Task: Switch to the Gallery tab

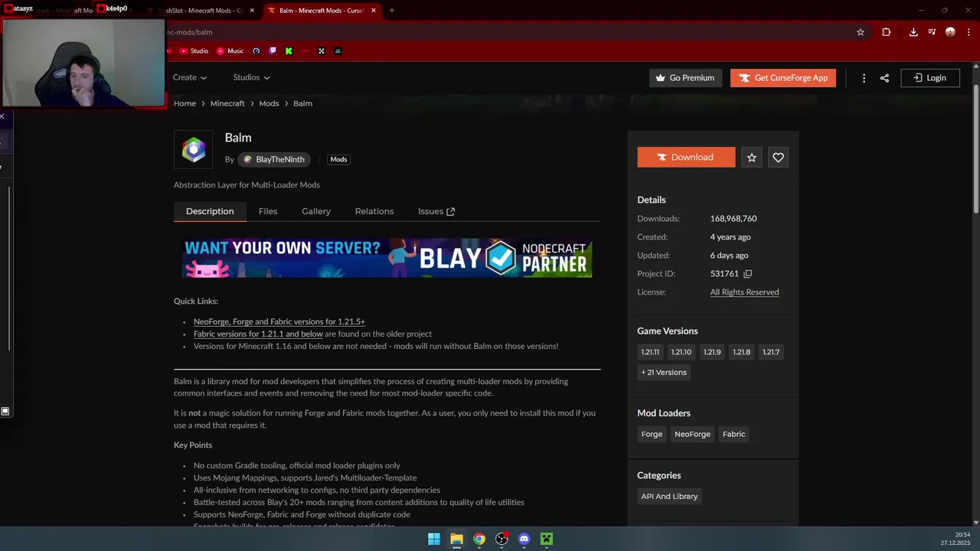Action: (x=316, y=211)
